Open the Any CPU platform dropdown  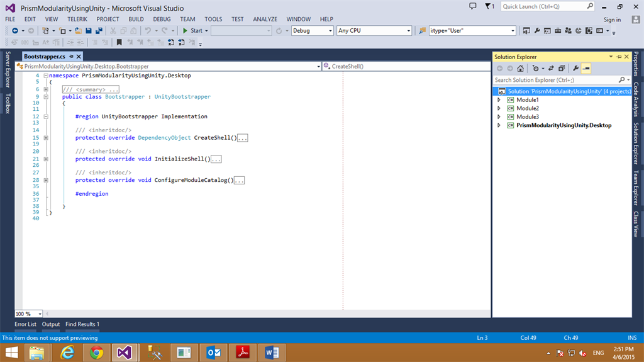408,31
